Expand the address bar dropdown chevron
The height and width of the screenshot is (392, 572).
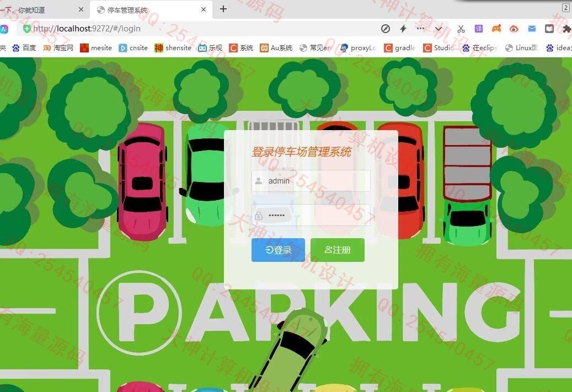[439, 29]
